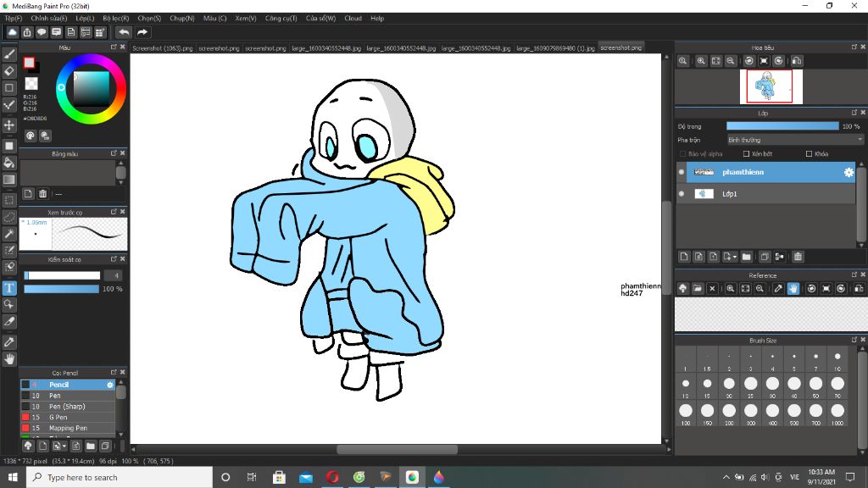Enable the Khóa lock checkbox

point(809,154)
